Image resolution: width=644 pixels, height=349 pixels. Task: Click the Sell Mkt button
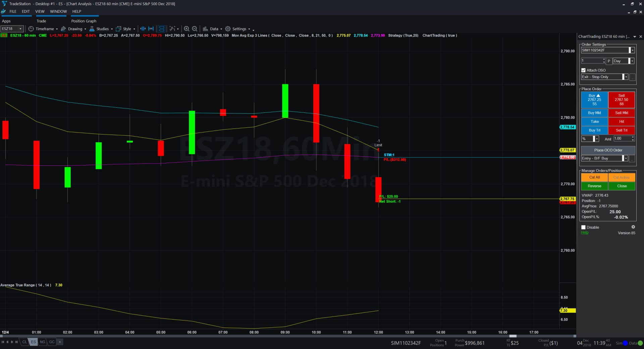622,113
